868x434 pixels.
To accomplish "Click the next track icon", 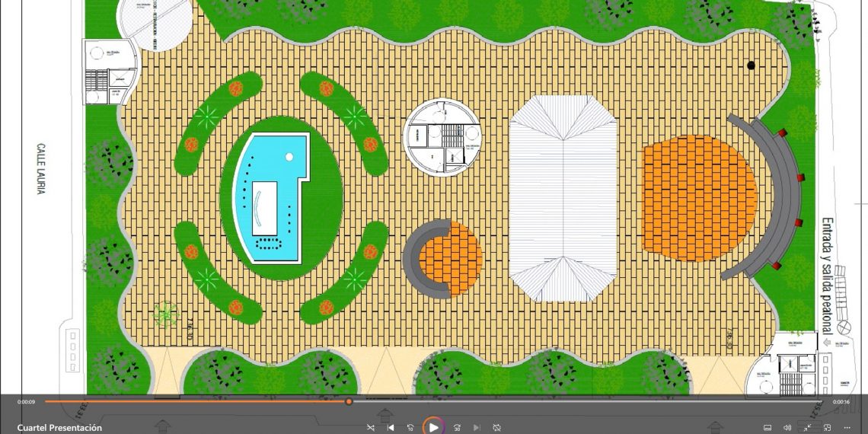I will coord(477,428).
